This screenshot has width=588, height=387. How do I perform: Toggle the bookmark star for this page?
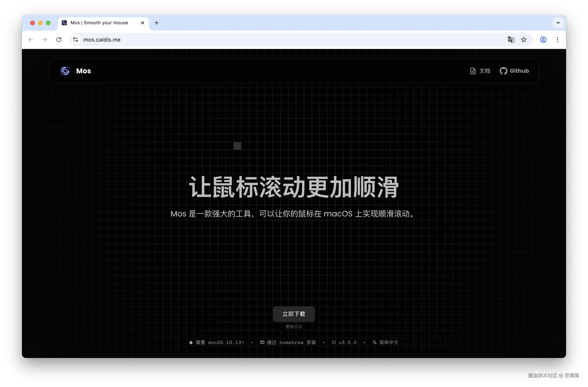point(524,40)
